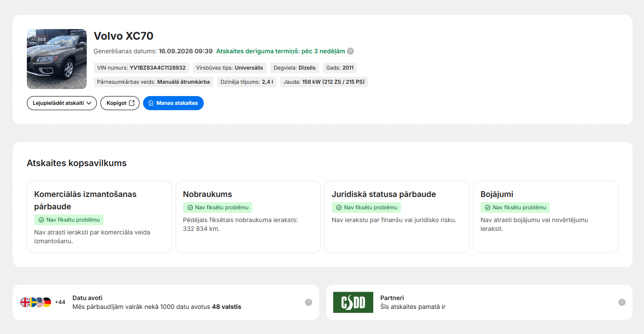The height and width of the screenshot is (334, 644).
Task: Click the Kopīgot share button
Action: click(120, 103)
